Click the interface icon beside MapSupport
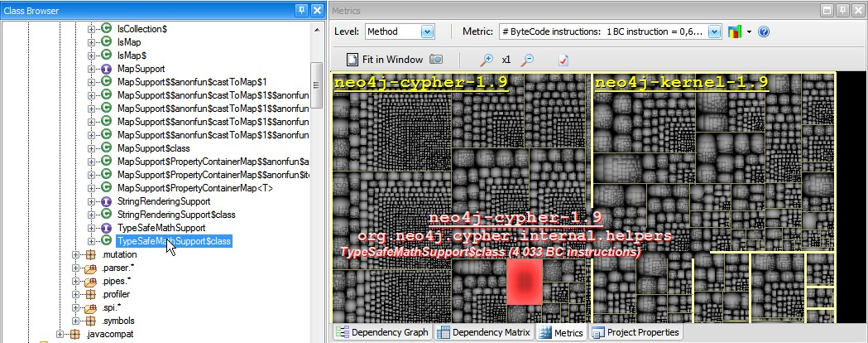868x343 pixels. coord(107,68)
